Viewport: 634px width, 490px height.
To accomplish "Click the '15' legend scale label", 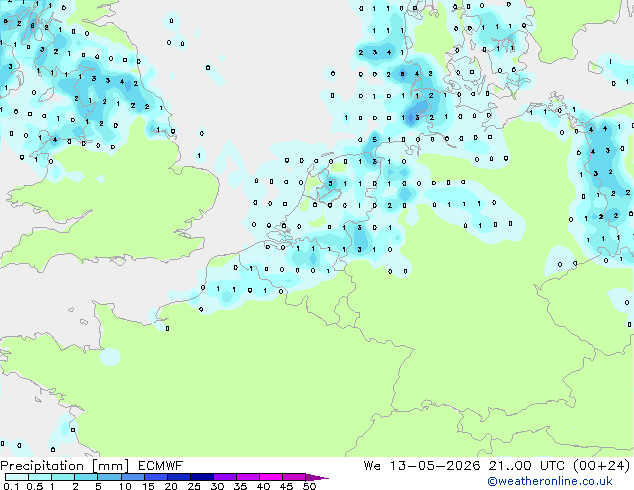I will [x=148, y=486].
